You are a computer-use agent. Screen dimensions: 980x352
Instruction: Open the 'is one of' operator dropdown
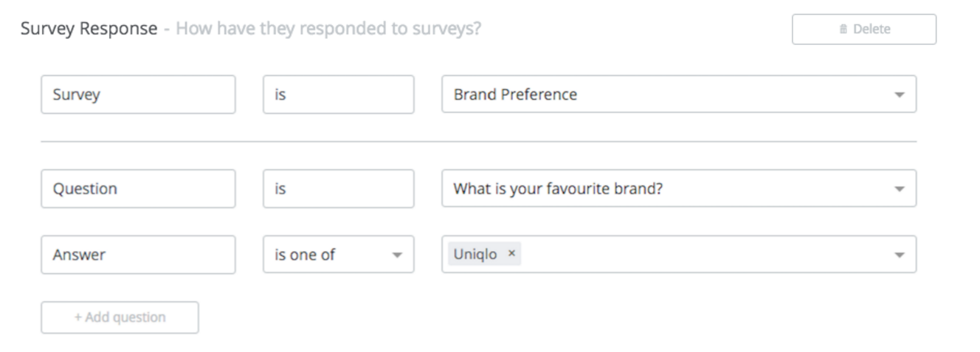click(x=339, y=255)
